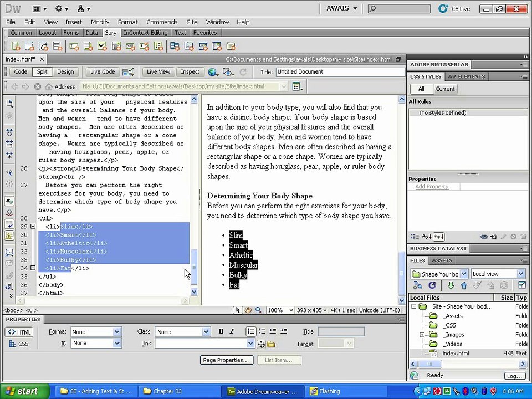Click CSS button in Properties panel

pos(19,344)
